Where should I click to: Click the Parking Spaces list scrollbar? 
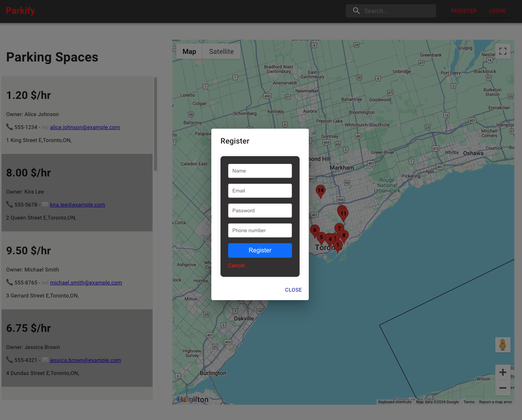tap(156, 124)
